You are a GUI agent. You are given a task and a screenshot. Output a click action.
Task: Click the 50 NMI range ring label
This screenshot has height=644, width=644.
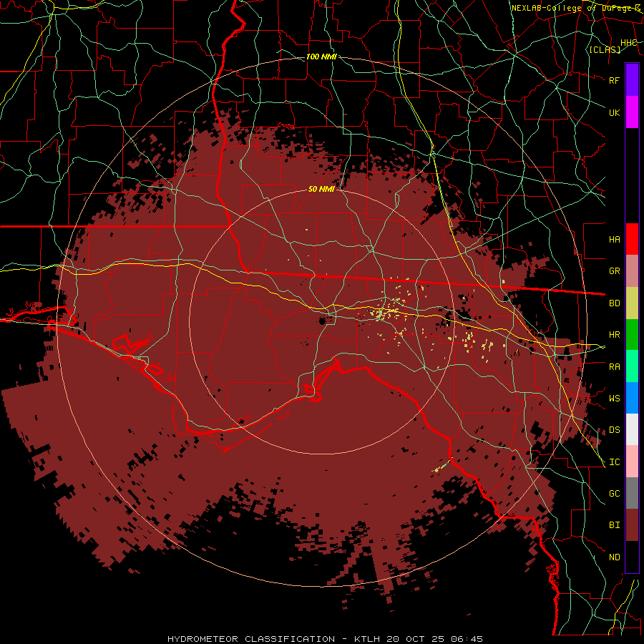[321, 189]
